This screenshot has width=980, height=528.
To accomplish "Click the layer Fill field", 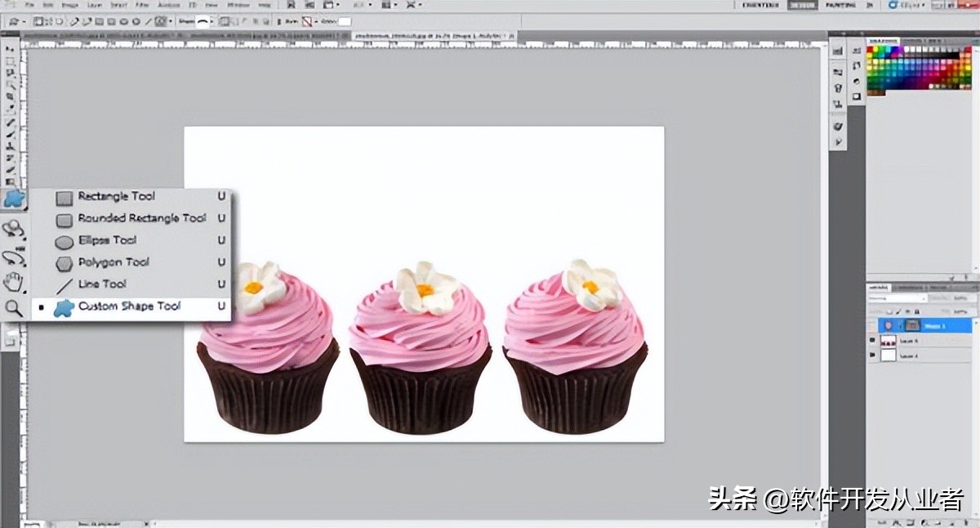I will [x=964, y=311].
